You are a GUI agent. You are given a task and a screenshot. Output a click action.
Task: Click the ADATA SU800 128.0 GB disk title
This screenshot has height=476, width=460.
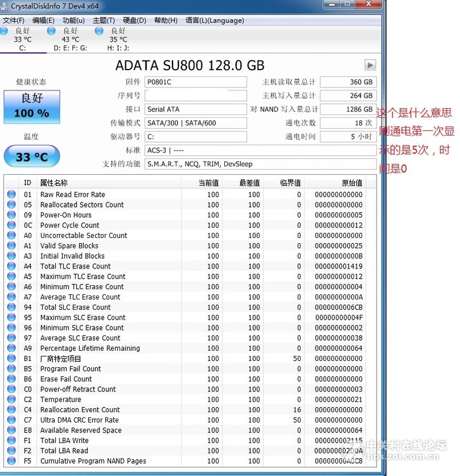coord(190,66)
